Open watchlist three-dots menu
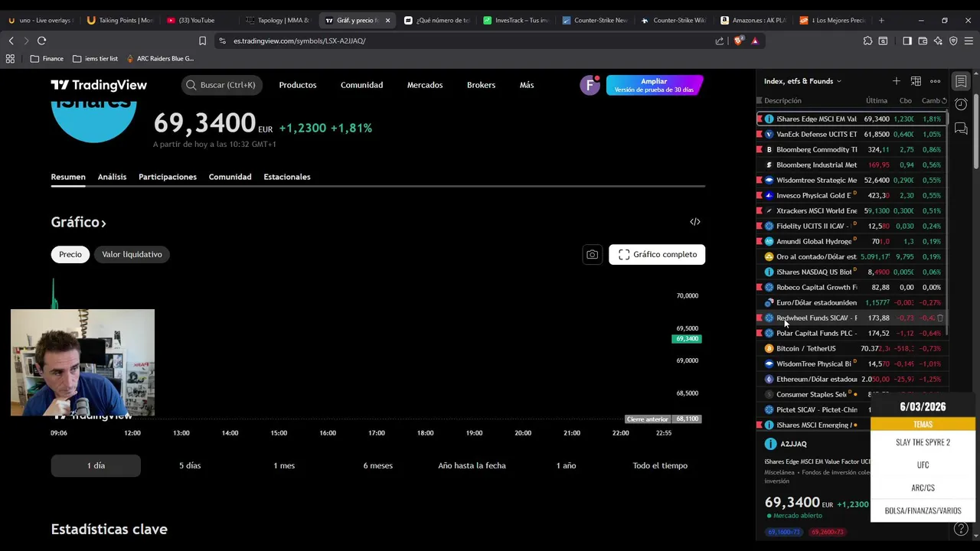The width and height of the screenshot is (980, 551). [x=935, y=81]
